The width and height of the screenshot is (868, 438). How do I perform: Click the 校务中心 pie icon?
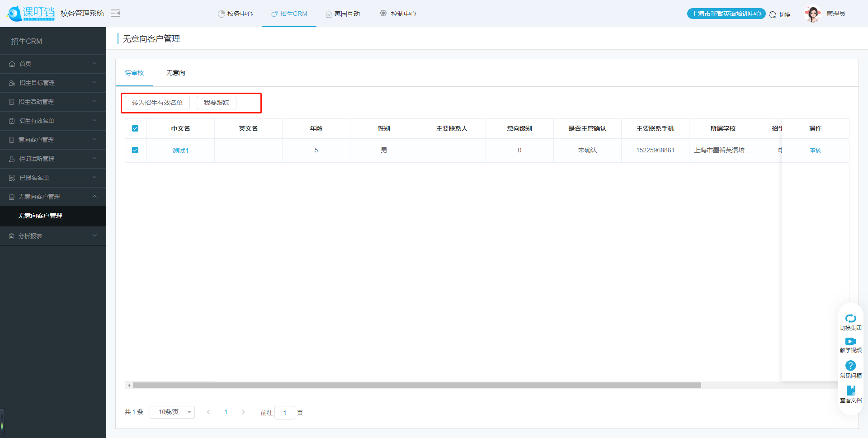[222, 14]
